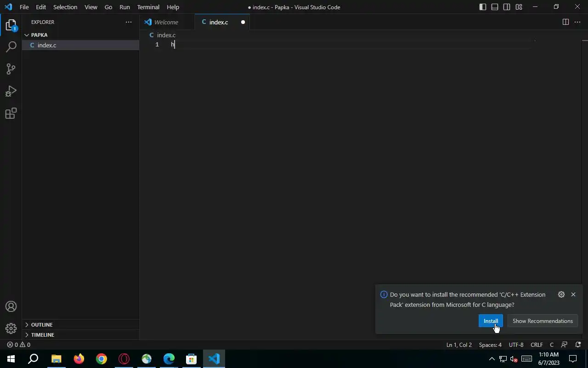Click the errors and warnings status indicator
Screen dimensions: 588x368
19,345
